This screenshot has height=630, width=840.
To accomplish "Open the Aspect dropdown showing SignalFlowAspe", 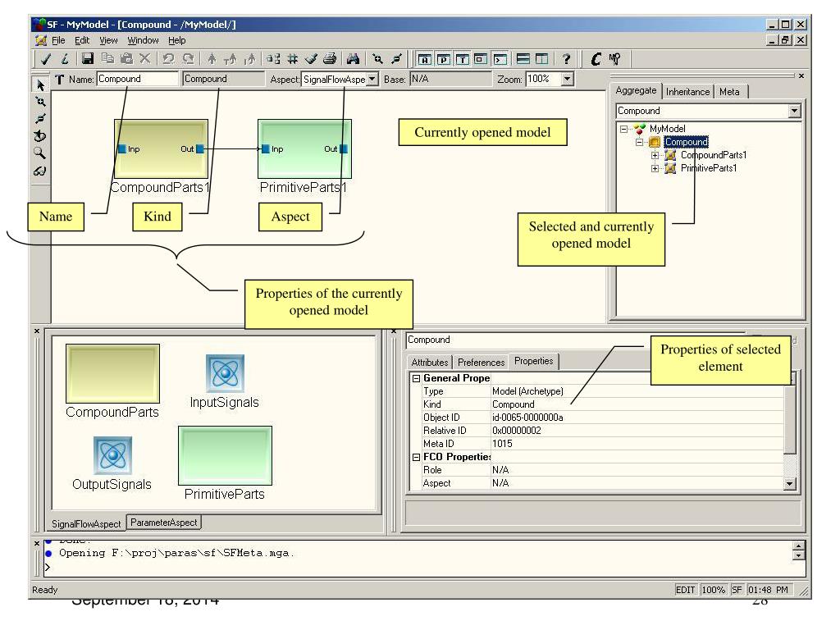I will coord(373,80).
